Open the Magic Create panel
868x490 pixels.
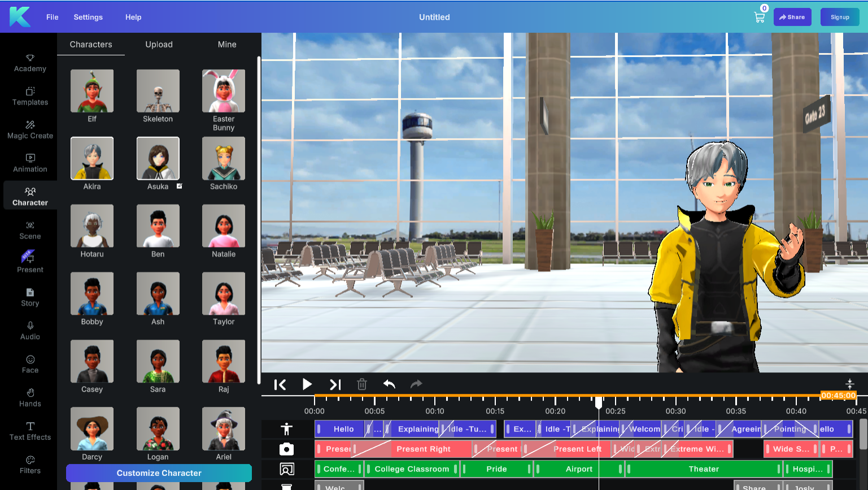click(x=30, y=129)
